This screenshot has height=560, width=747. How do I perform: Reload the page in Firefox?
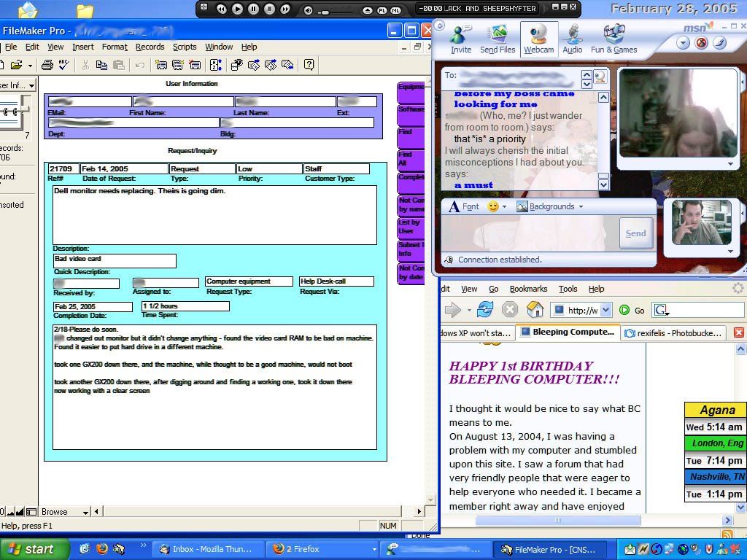[485, 310]
